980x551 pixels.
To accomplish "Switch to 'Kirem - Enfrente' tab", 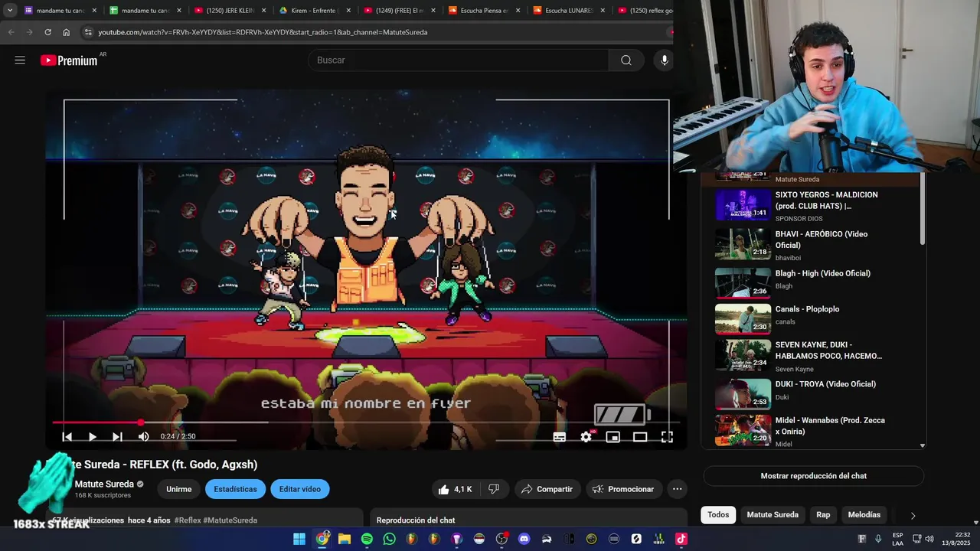I will [x=315, y=11].
